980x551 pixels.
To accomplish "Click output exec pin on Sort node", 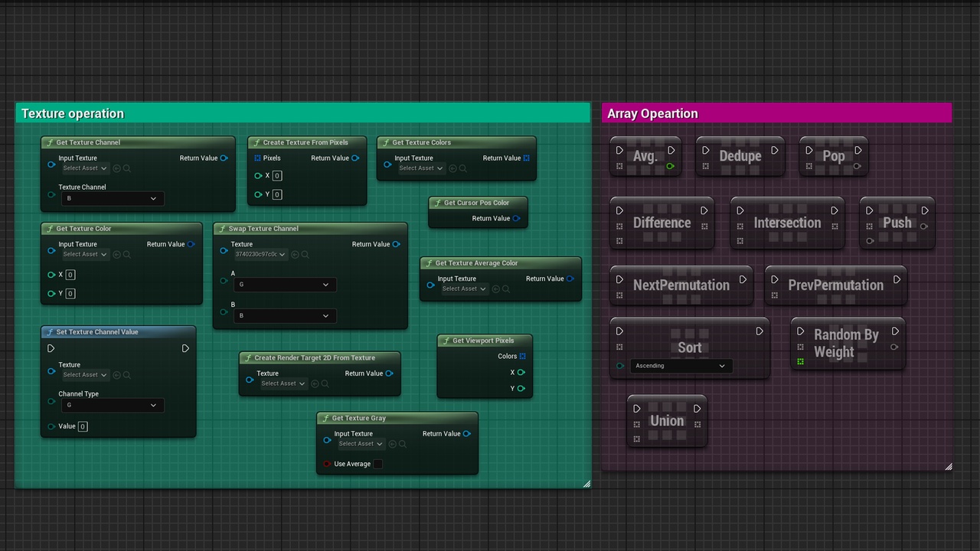I will point(759,331).
